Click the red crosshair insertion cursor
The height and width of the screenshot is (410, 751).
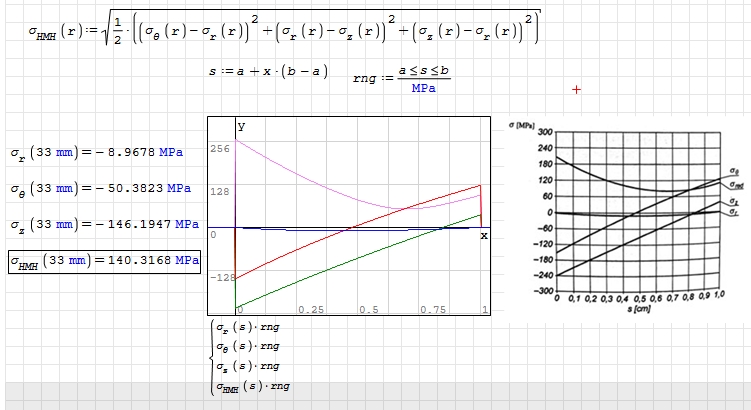576,91
